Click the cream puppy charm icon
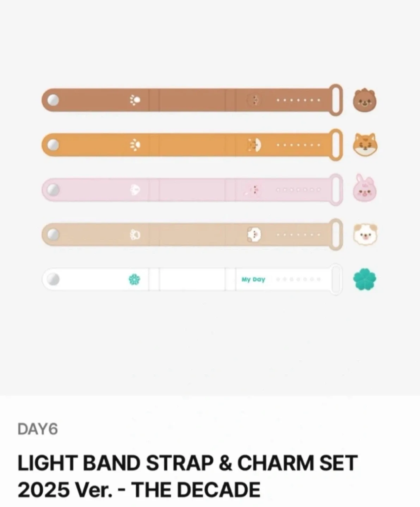420x507 pixels. click(x=365, y=234)
